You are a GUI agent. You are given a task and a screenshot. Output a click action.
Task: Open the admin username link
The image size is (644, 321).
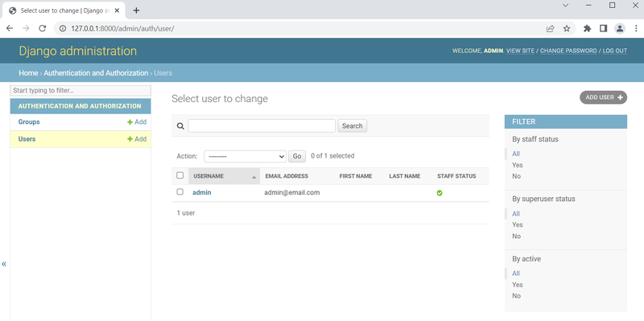202,192
